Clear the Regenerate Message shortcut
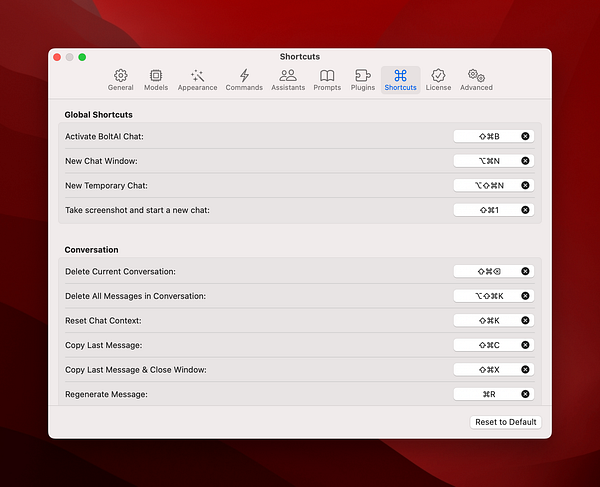 [x=525, y=394]
